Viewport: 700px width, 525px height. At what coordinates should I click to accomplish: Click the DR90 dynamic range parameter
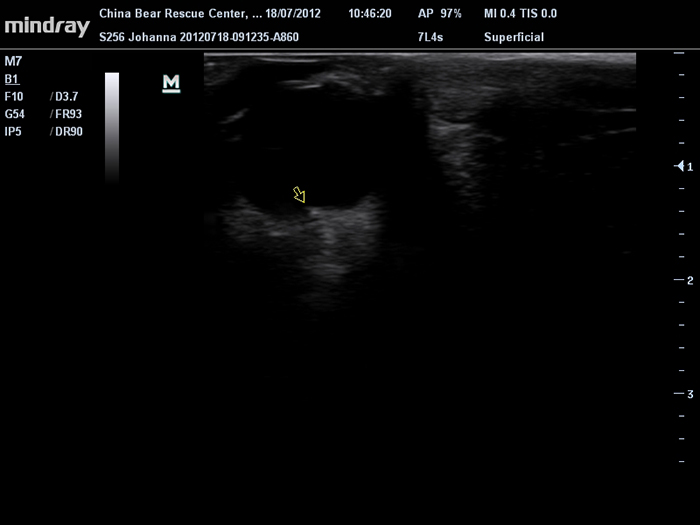(67, 132)
